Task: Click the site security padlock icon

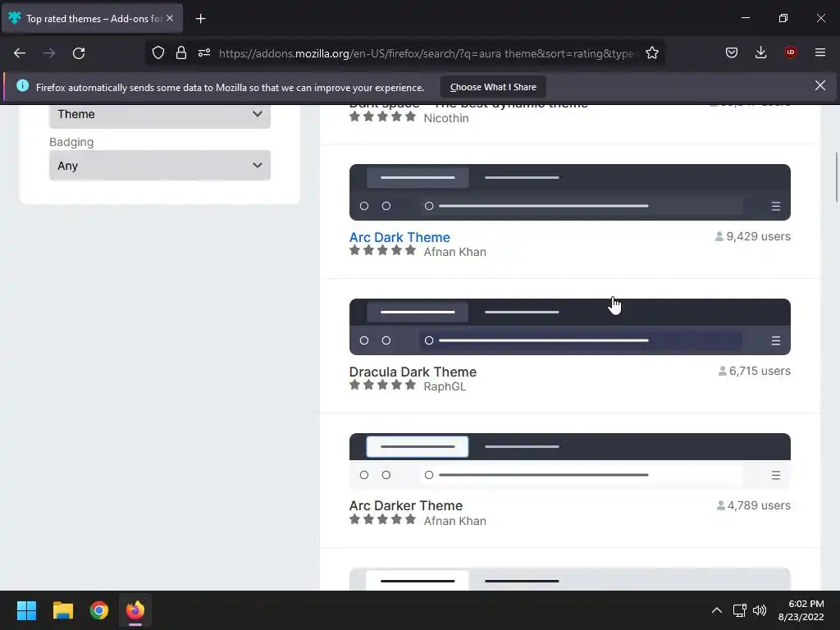Action: (x=181, y=52)
